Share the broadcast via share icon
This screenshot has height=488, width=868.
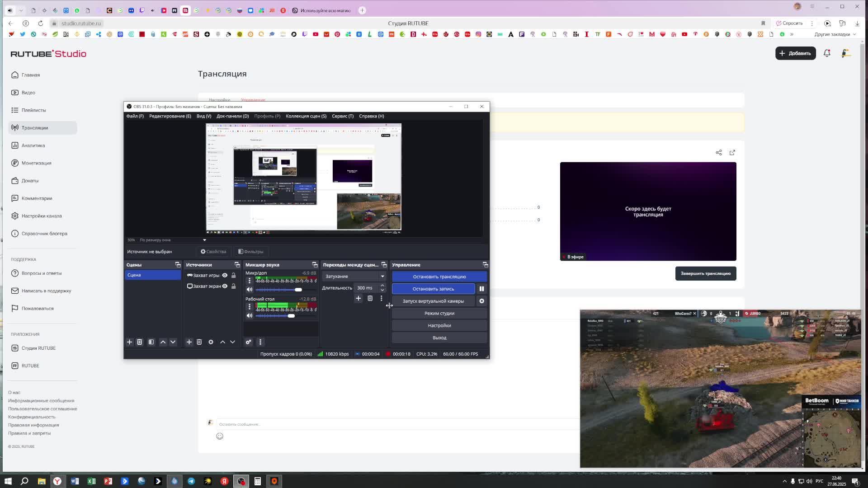click(x=719, y=152)
